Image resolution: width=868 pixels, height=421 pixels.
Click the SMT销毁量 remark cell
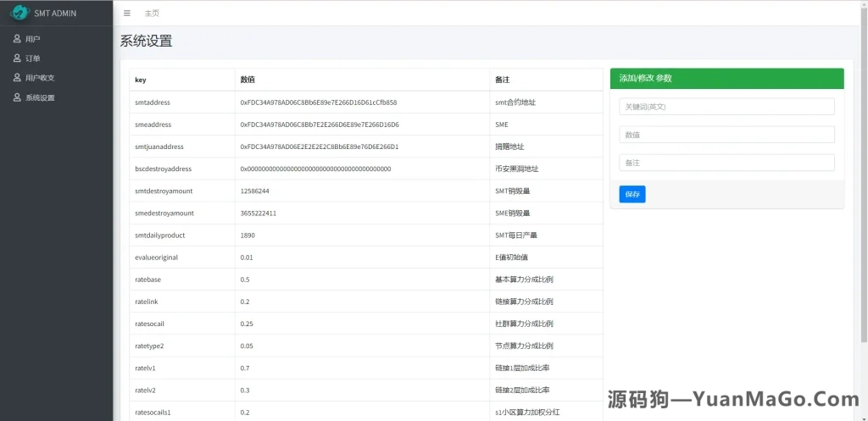(x=547, y=191)
